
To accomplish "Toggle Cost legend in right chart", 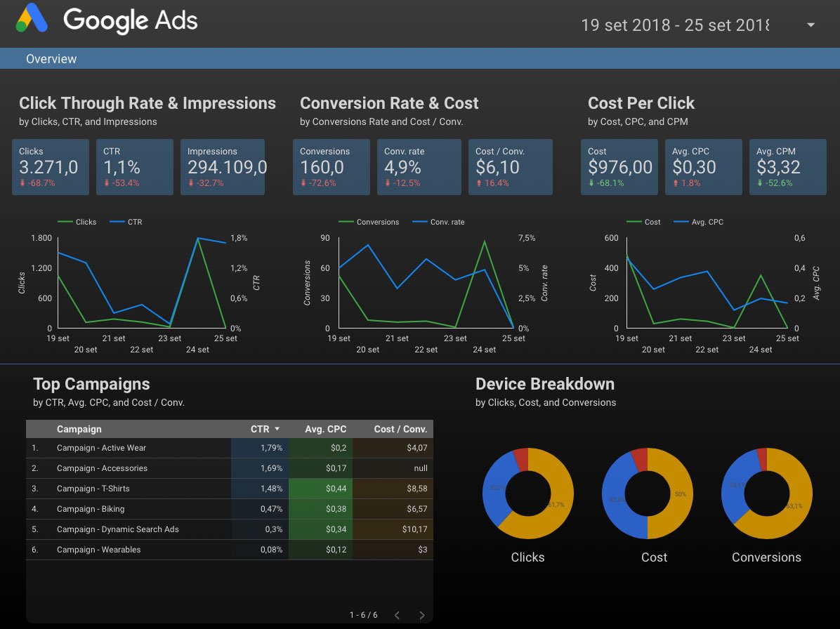I will click(643, 222).
